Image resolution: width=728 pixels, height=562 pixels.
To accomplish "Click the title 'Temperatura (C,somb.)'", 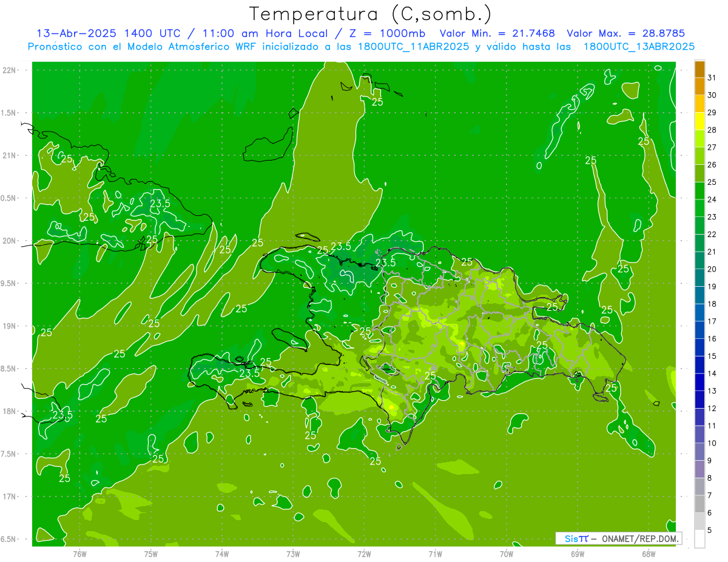I will (x=370, y=14).
